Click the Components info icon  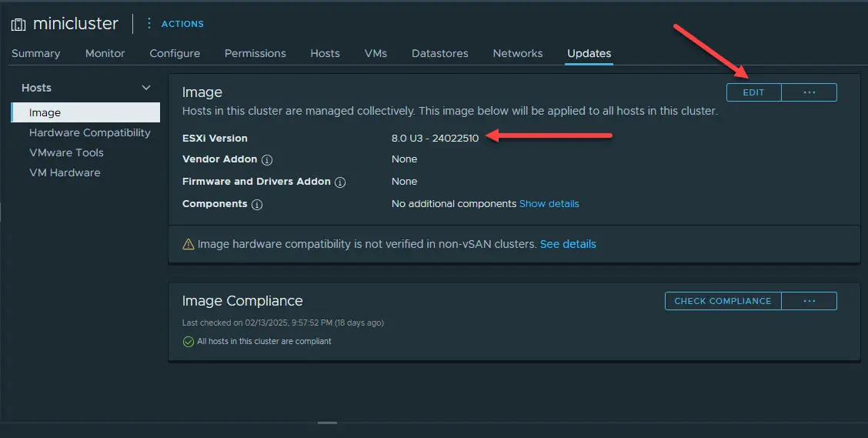coord(257,204)
